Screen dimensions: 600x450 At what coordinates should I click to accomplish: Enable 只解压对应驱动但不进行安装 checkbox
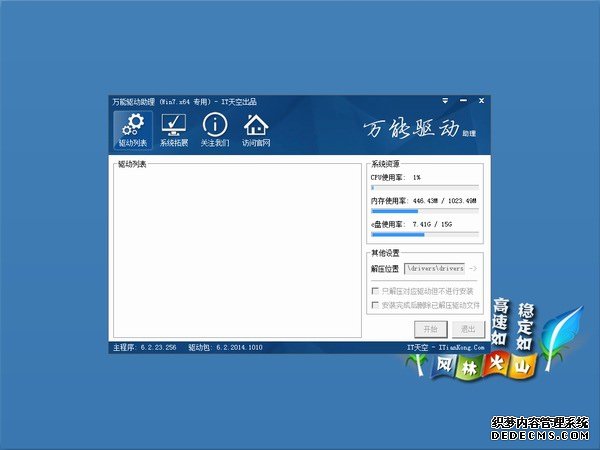[x=375, y=291]
